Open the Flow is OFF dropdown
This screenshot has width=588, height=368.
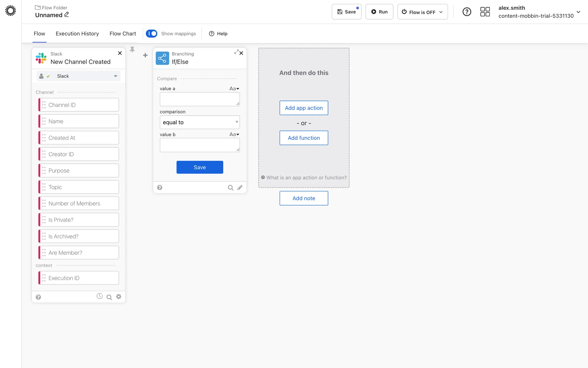[422, 12]
